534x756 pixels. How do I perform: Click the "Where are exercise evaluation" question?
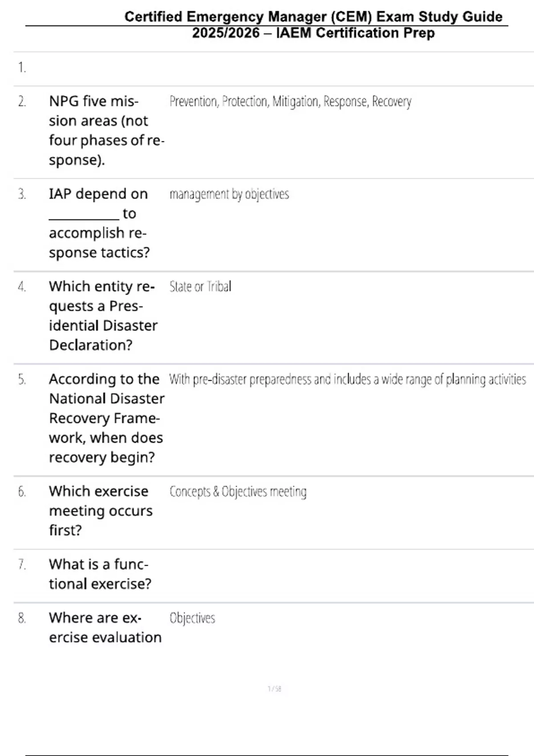(x=105, y=627)
